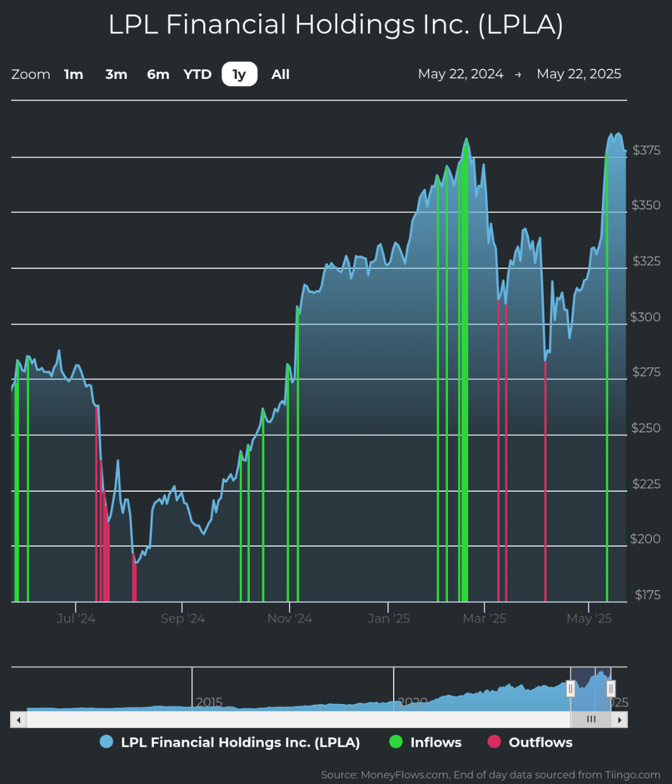Click the green Inflows legend dot
Image resolution: width=672 pixels, height=784 pixels.
click(x=396, y=742)
